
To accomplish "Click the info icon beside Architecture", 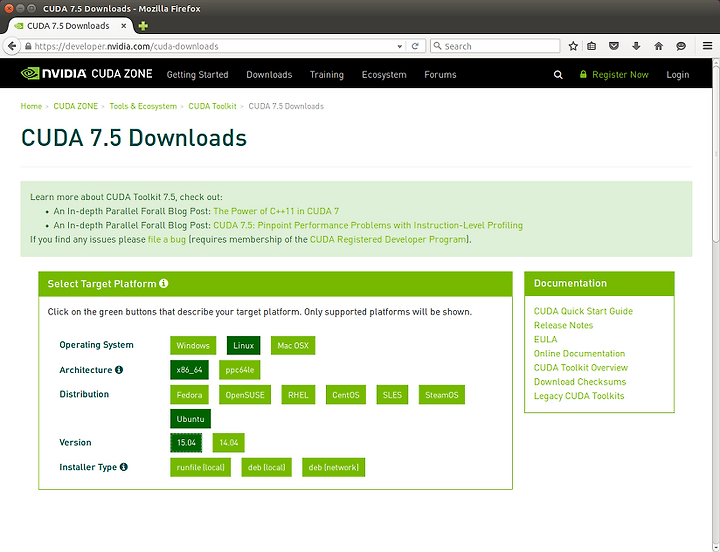I will pyautogui.click(x=119, y=370).
